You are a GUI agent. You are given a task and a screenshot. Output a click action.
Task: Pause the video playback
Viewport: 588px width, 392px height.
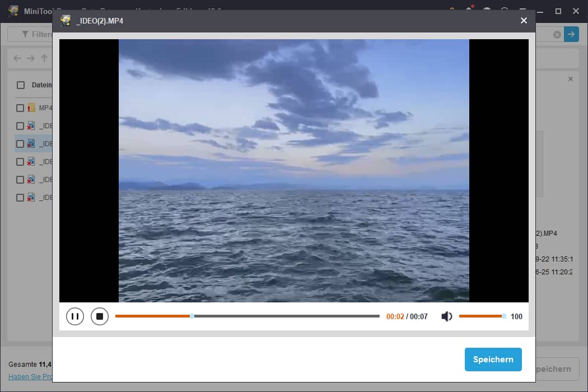(74, 316)
